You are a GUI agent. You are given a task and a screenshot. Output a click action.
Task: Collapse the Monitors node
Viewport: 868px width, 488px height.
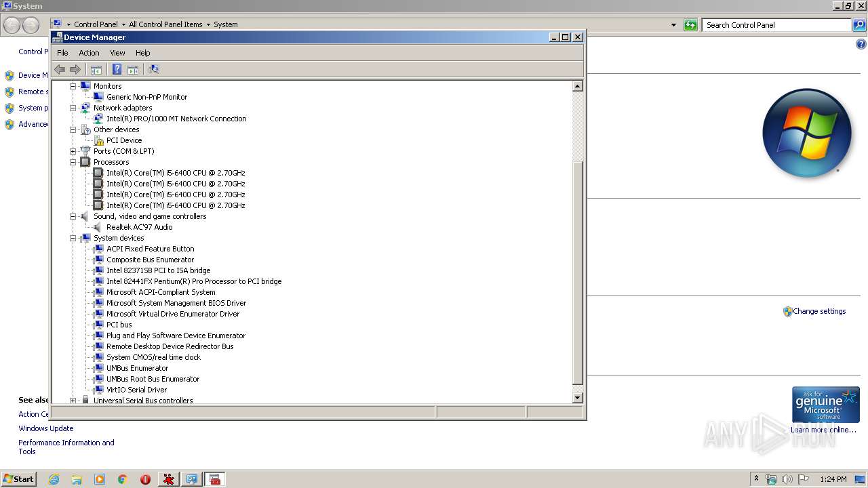tap(73, 86)
